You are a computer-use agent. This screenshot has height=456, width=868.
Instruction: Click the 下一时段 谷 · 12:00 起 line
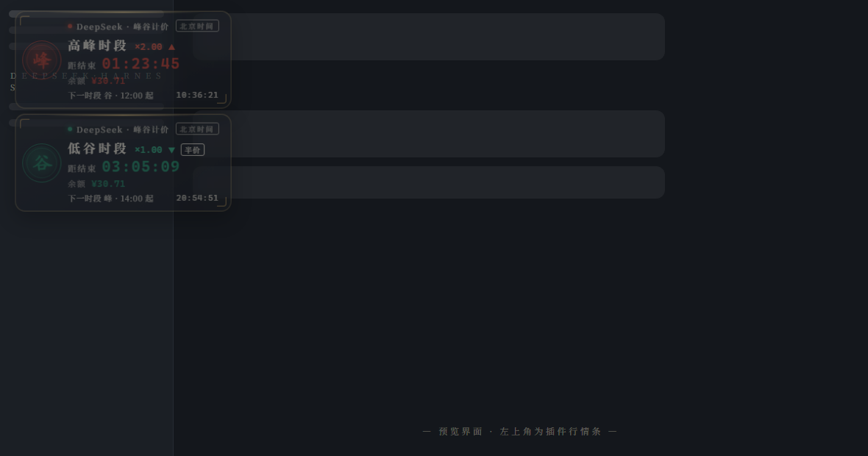coord(111,96)
